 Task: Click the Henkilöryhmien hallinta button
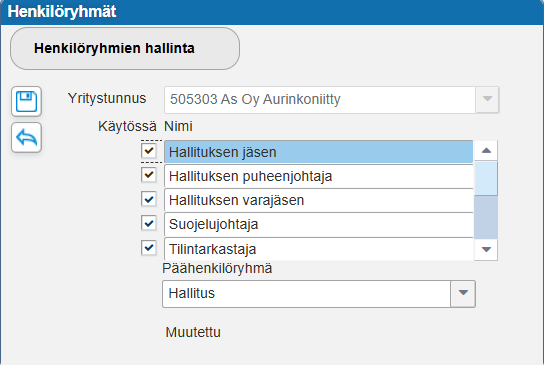[125, 49]
